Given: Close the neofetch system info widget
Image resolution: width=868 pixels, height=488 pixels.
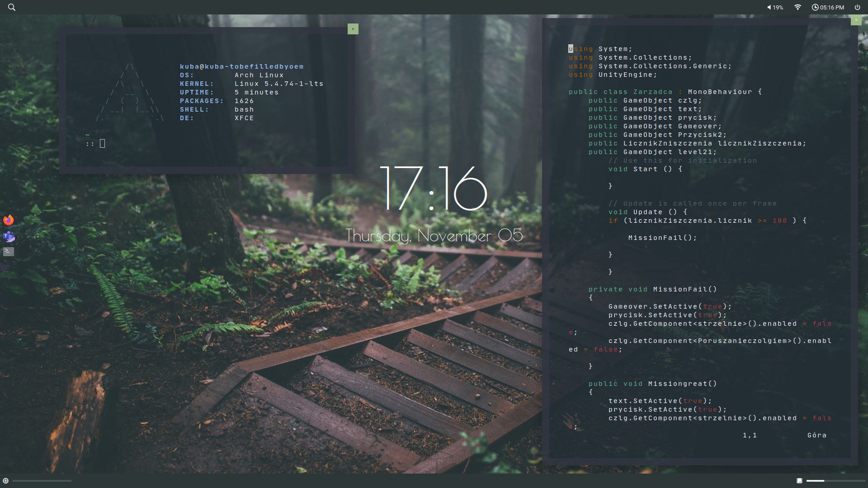Looking at the screenshot, I should point(353,29).
